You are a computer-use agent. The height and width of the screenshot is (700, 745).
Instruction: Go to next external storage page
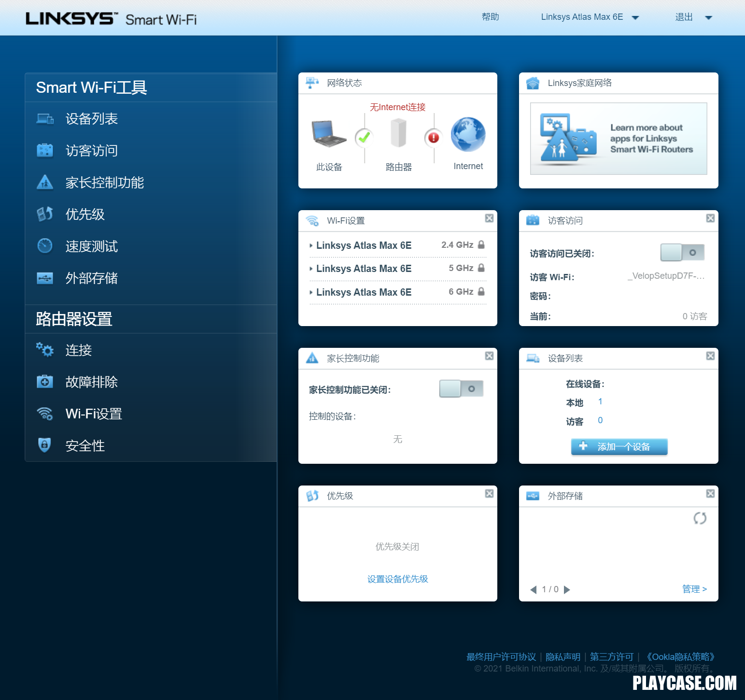567,589
